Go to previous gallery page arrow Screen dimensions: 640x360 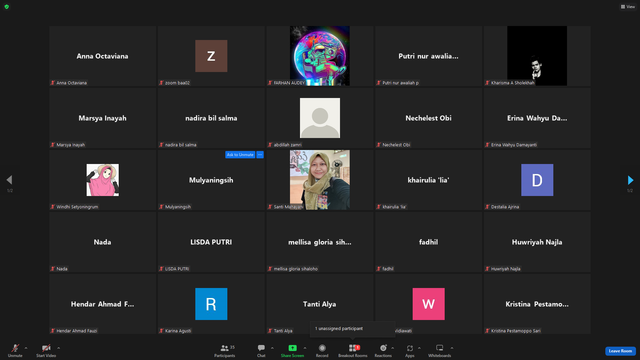(x=9, y=180)
